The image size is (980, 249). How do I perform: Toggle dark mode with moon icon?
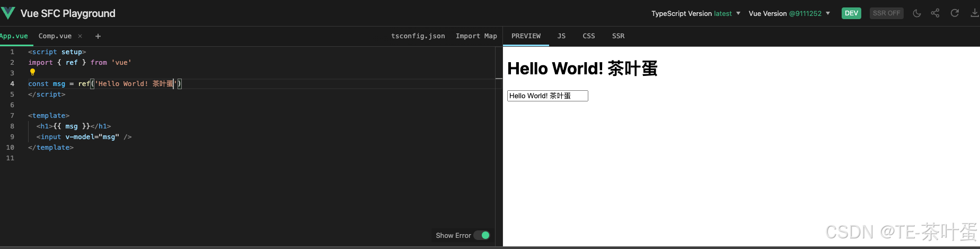[916, 13]
